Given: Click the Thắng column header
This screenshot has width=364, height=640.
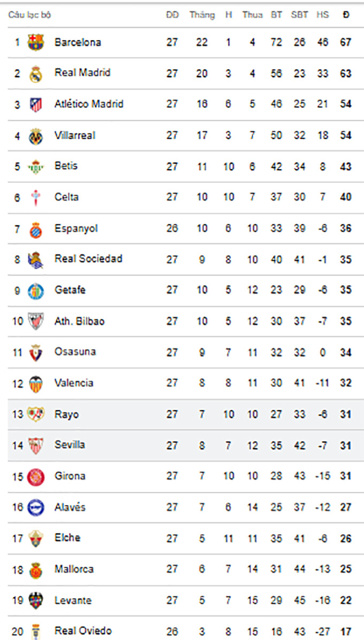Looking at the screenshot, I should coord(202,15).
